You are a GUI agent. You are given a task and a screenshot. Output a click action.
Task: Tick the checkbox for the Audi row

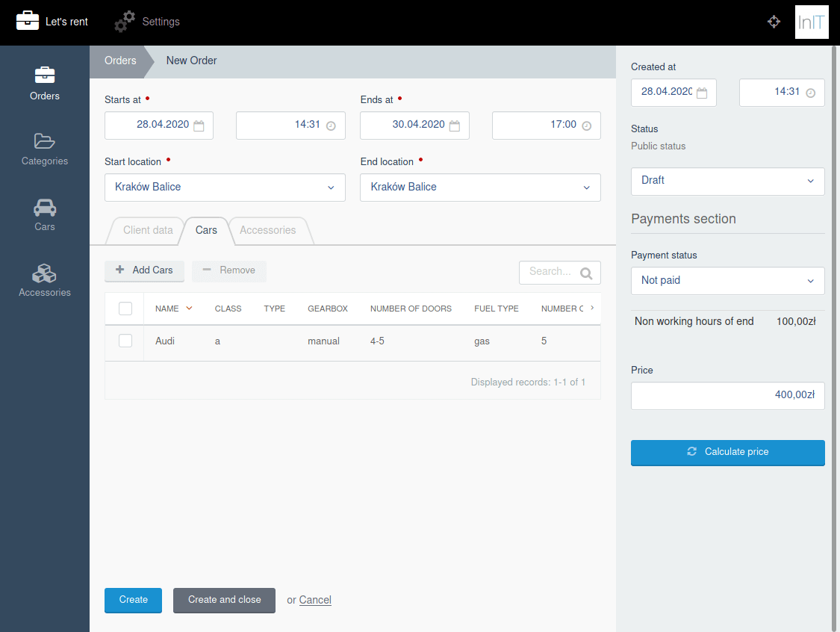(x=125, y=341)
